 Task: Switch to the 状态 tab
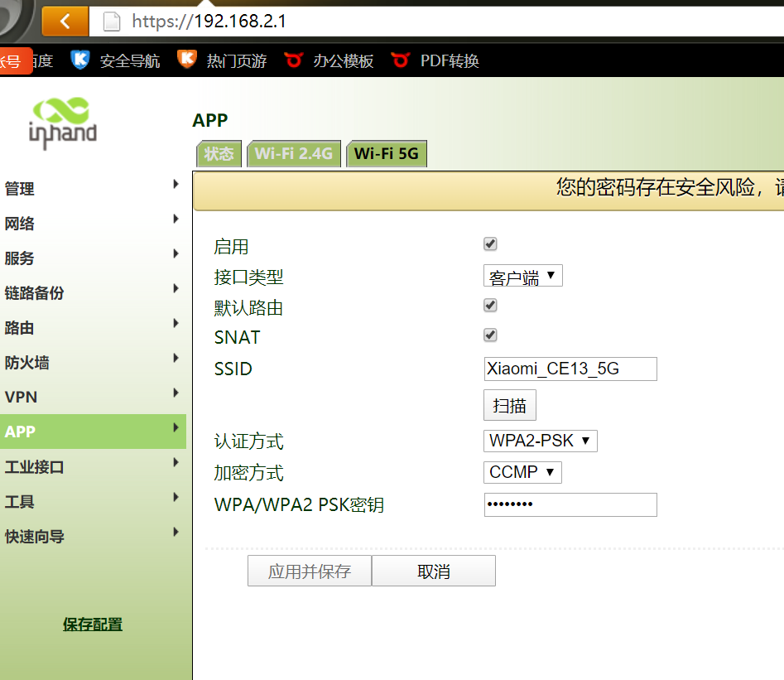pos(218,153)
